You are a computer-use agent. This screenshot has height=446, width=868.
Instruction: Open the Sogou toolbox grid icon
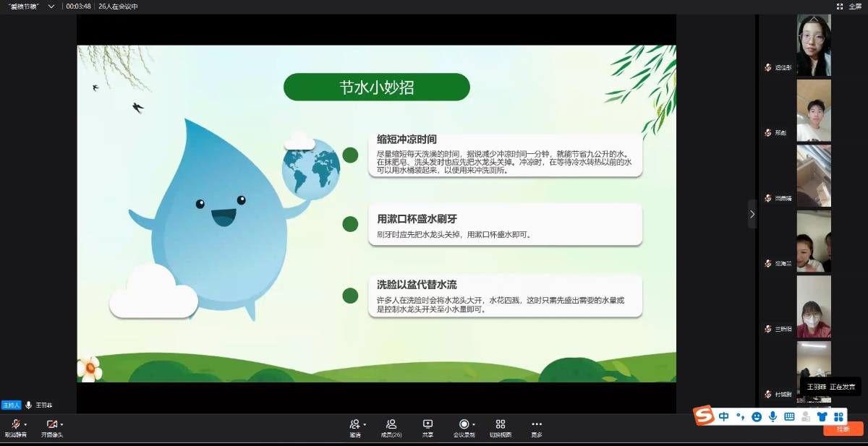pos(838,416)
